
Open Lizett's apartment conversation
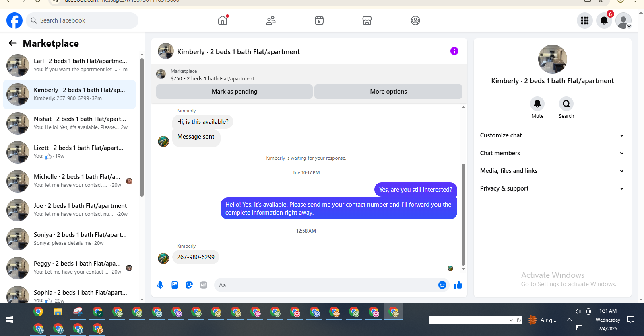[69, 152]
